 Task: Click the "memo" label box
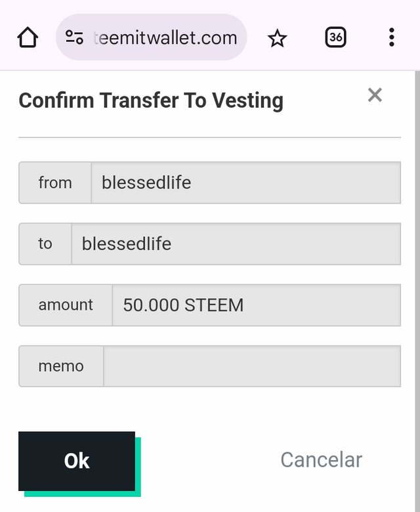point(61,366)
